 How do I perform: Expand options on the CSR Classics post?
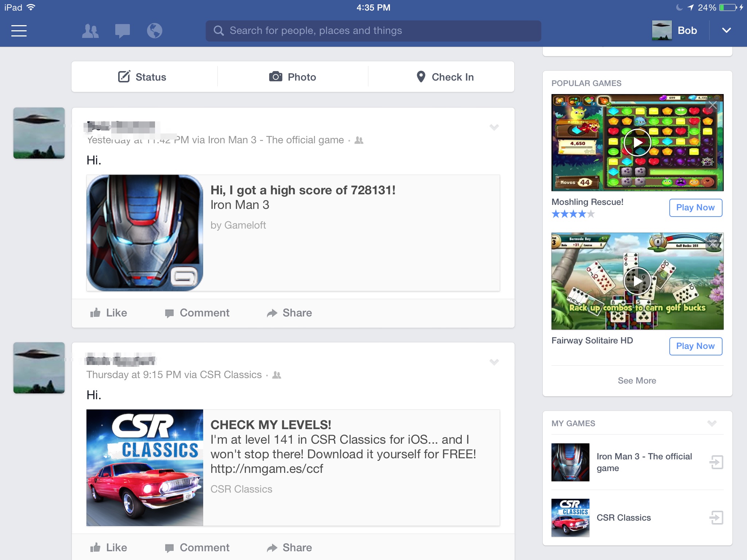click(x=494, y=362)
